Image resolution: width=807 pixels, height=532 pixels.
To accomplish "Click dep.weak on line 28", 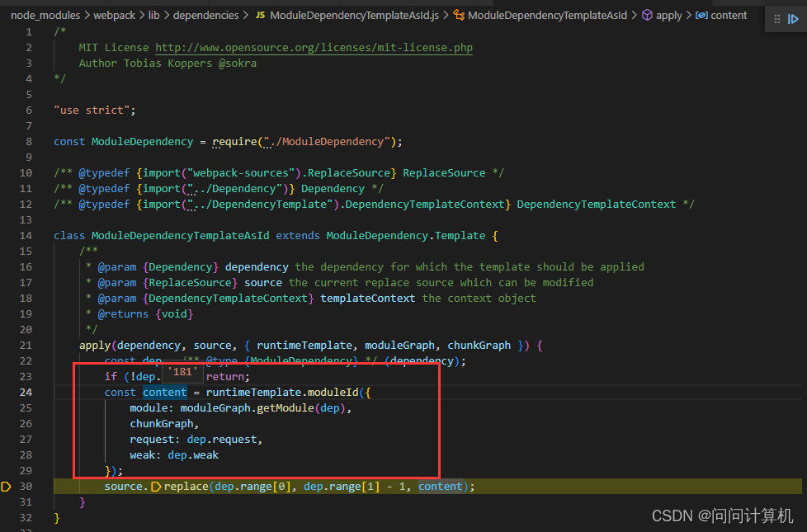I will [193, 454].
